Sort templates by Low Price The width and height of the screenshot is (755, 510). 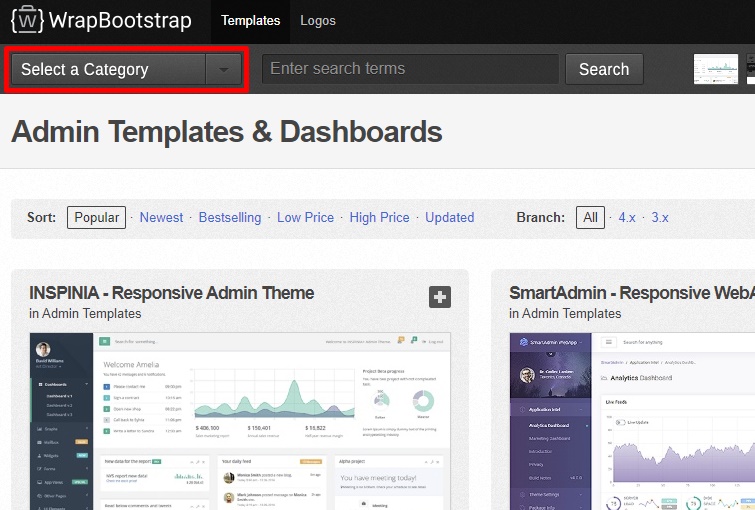click(x=305, y=218)
